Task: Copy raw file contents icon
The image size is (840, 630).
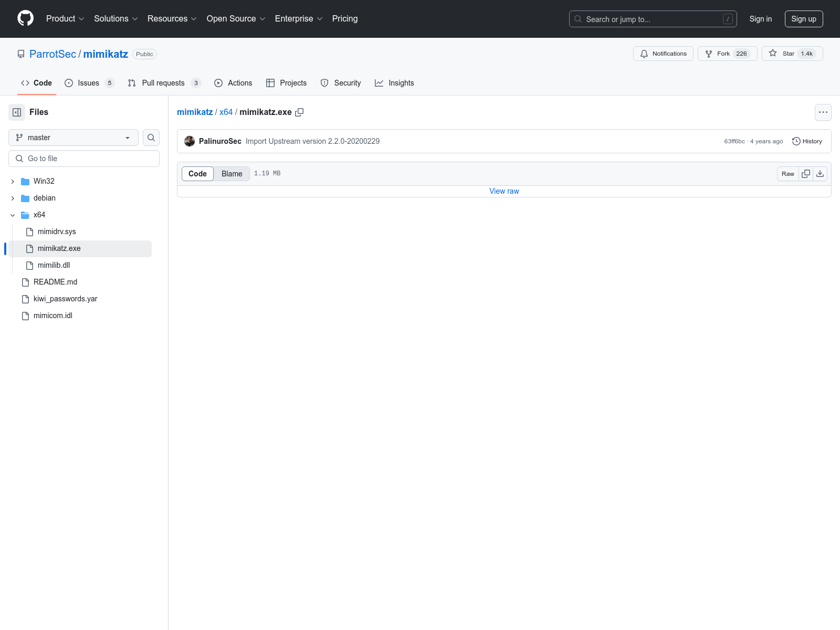Action: (x=806, y=174)
